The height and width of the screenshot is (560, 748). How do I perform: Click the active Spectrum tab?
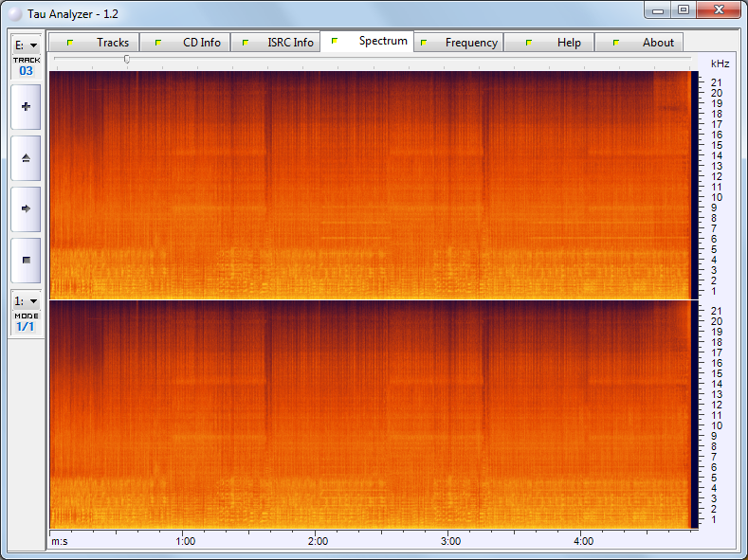coord(367,42)
